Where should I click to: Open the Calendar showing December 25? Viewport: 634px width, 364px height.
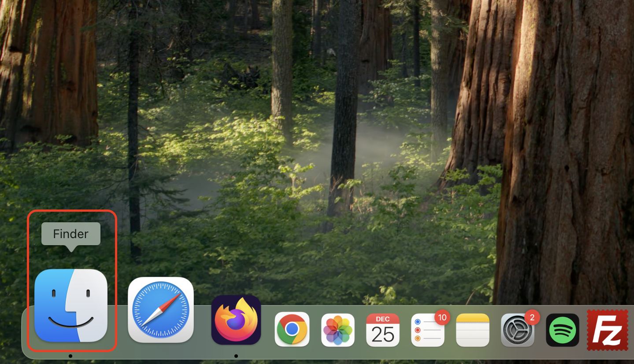coord(382,330)
